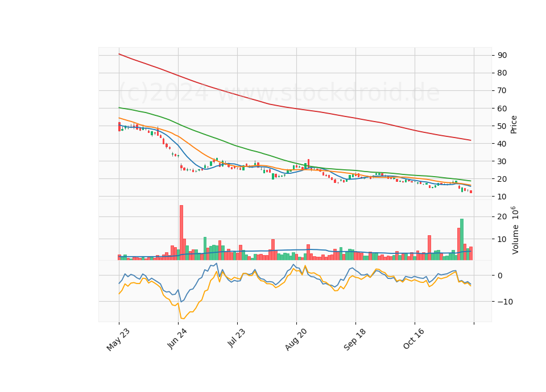Click the price axis value 30
Image resolution: width=546 pixels, height=392 pixels.
click(502, 161)
